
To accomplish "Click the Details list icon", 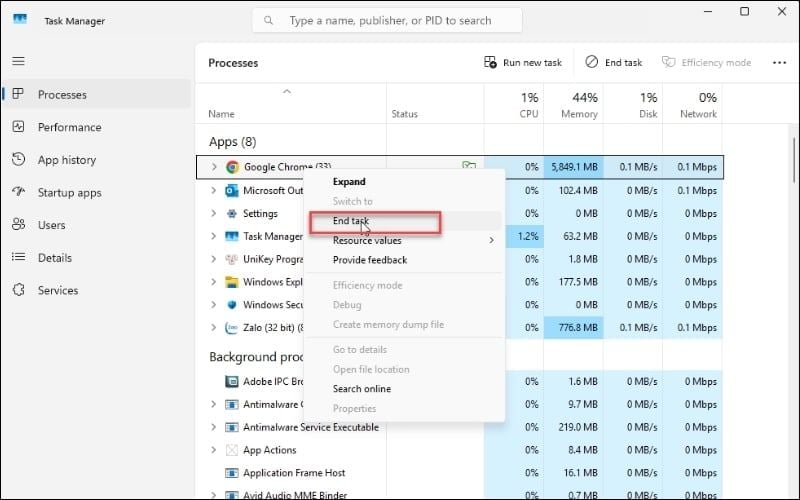I will coord(18,257).
